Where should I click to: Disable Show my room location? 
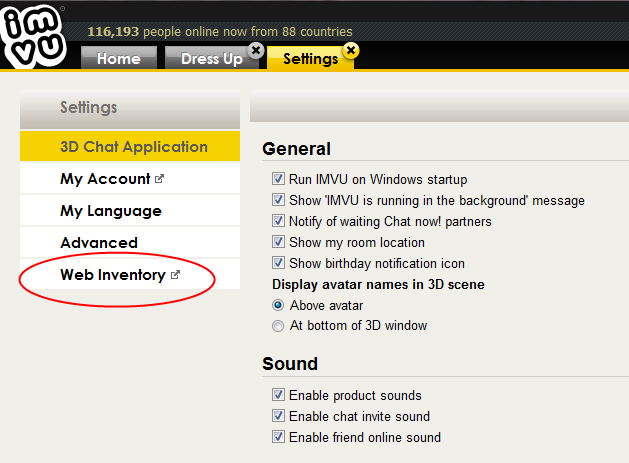point(278,242)
